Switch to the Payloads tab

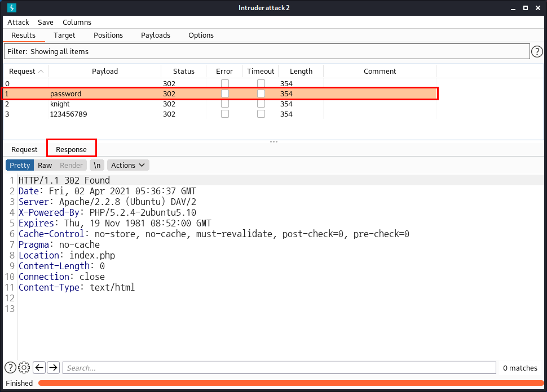tap(156, 35)
